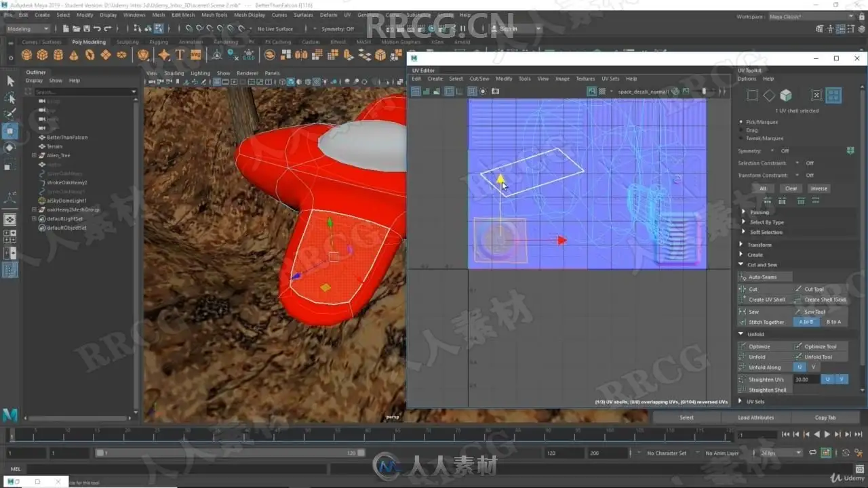The width and height of the screenshot is (868, 488).
Task: Toggle A to B stitch direction
Action: pyautogui.click(x=806, y=322)
